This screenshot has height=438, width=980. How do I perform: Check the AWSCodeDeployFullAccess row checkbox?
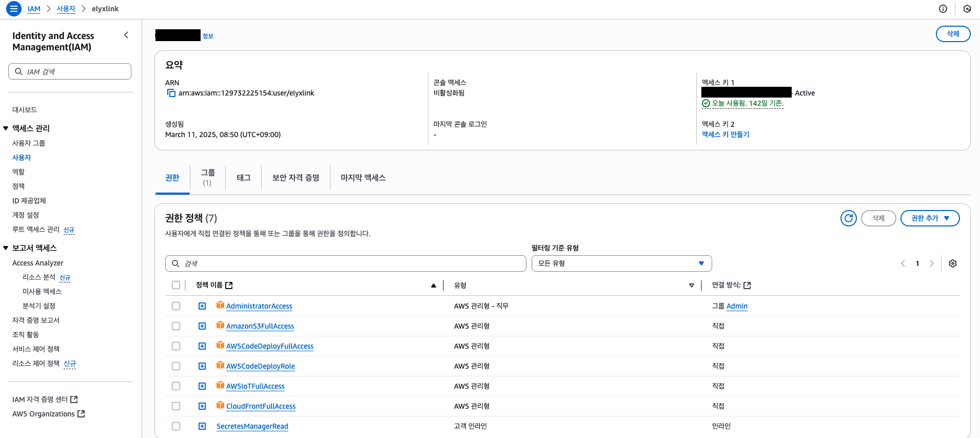point(176,346)
